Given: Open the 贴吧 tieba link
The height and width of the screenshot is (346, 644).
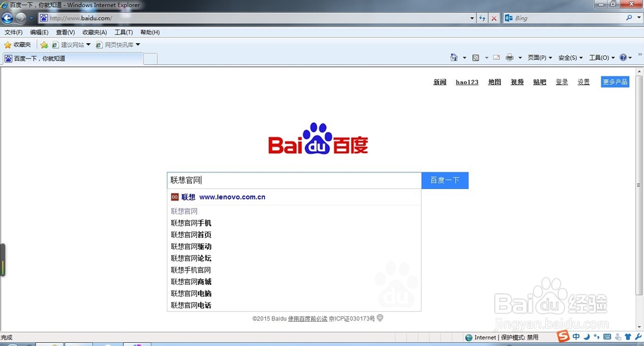Looking at the screenshot, I should click(540, 82).
